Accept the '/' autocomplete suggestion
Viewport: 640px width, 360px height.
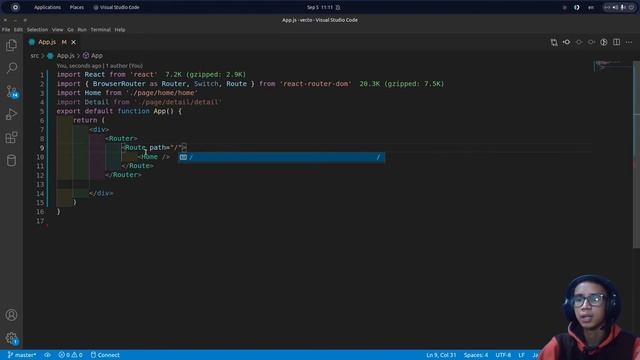282,157
